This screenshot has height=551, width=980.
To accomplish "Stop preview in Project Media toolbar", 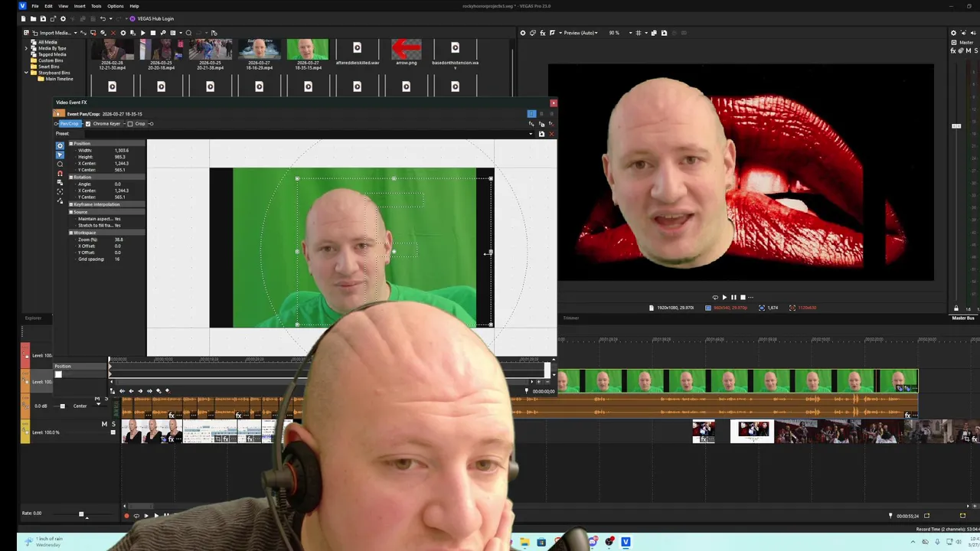I will click(x=153, y=33).
